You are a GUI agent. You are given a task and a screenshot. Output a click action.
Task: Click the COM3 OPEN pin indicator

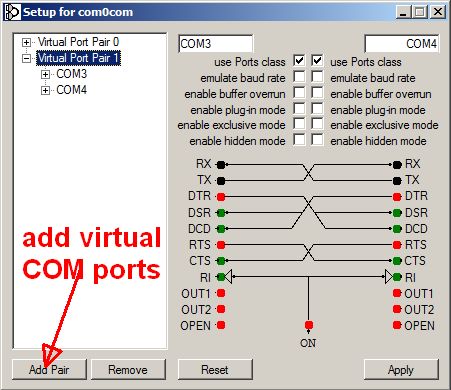click(221, 325)
